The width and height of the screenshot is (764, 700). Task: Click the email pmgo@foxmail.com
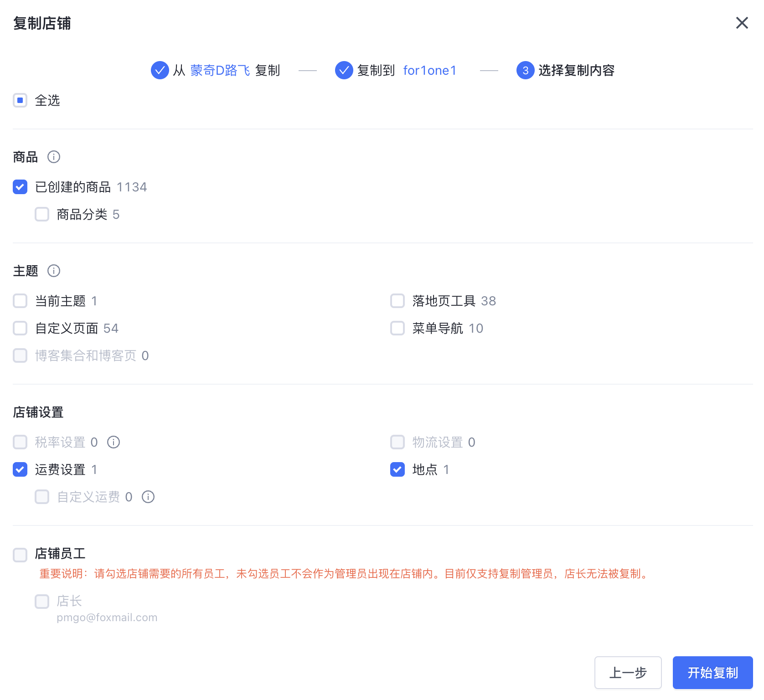click(107, 618)
